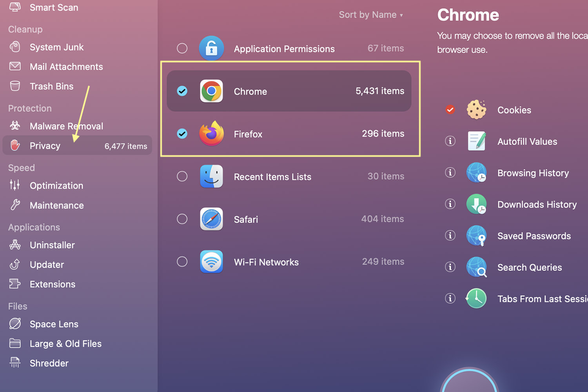Click the Wi-Fi Networks icon
Image resolution: width=588 pixels, height=392 pixels.
[211, 261]
